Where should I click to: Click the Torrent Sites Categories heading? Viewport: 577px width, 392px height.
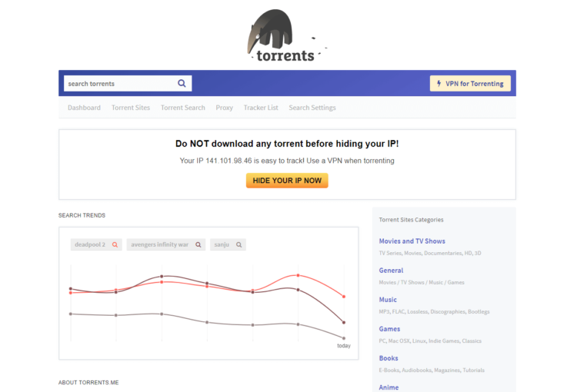click(x=411, y=220)
